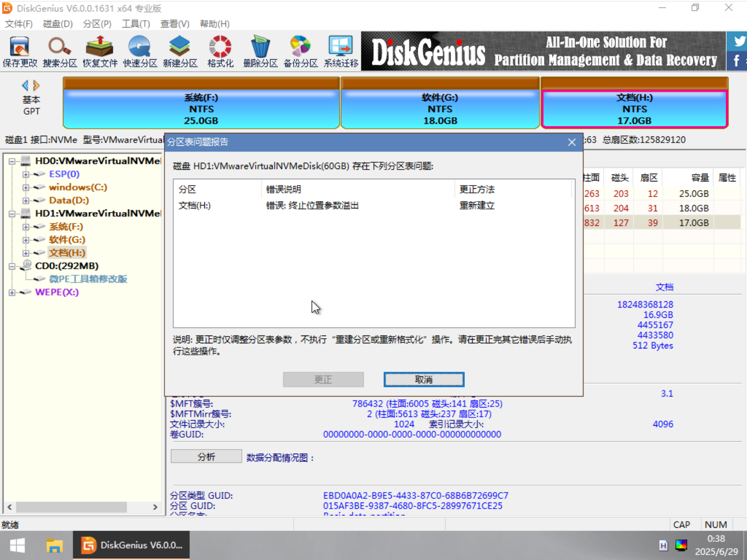Open the 恢复文件 (Recover Files) tool
Image resolution: width=747 pixels, height=560 pixels.
[99, 50]
